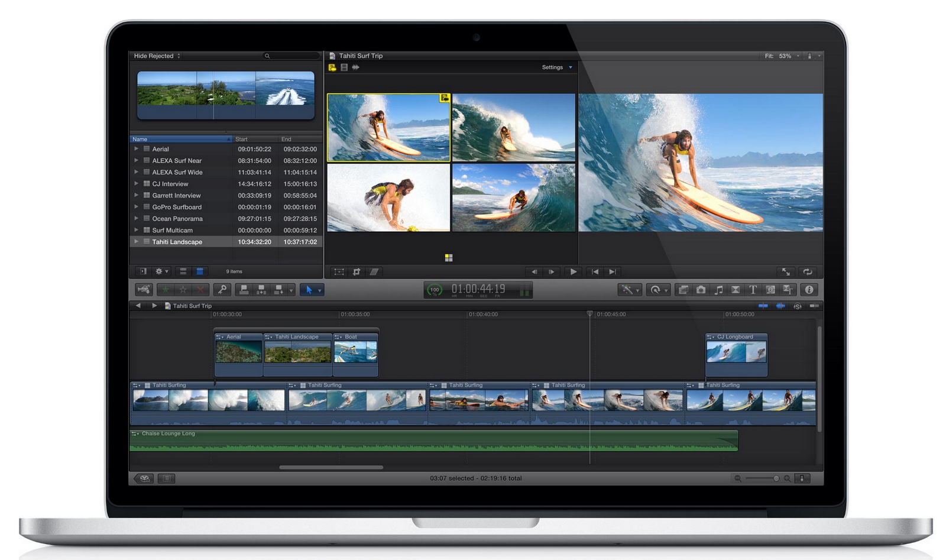Activate the Distort tool in viewer
The width and height of the screenshot is (946, 560).
point(374,272)
